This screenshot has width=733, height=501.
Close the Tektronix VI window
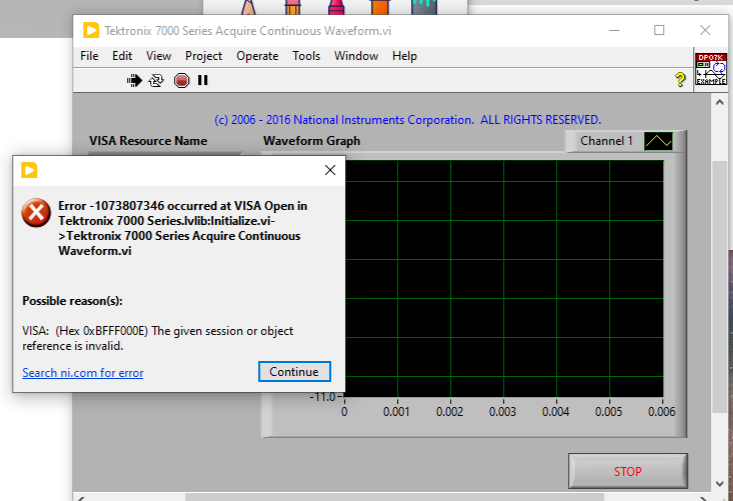(705, 30)
